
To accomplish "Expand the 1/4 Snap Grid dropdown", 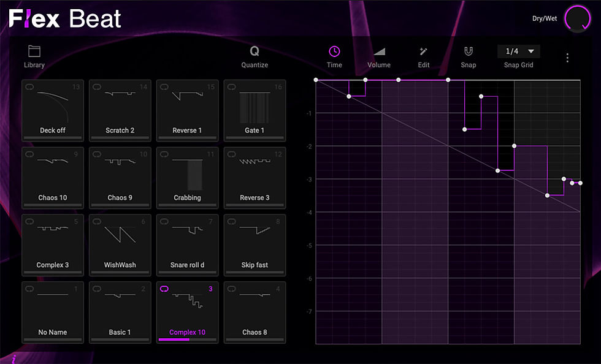I will coord(519,51).
